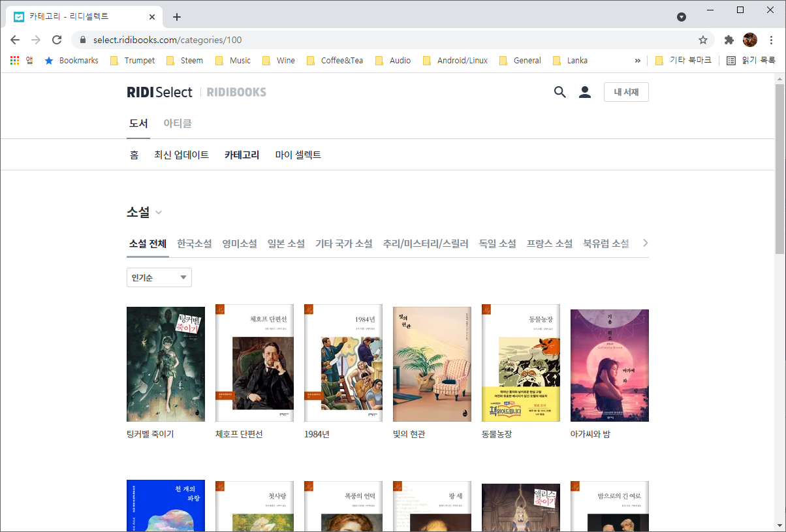Go to 홈 in the navigation
Image resolution: width=786 pixels, height=532 pixels.
(134, 155)
